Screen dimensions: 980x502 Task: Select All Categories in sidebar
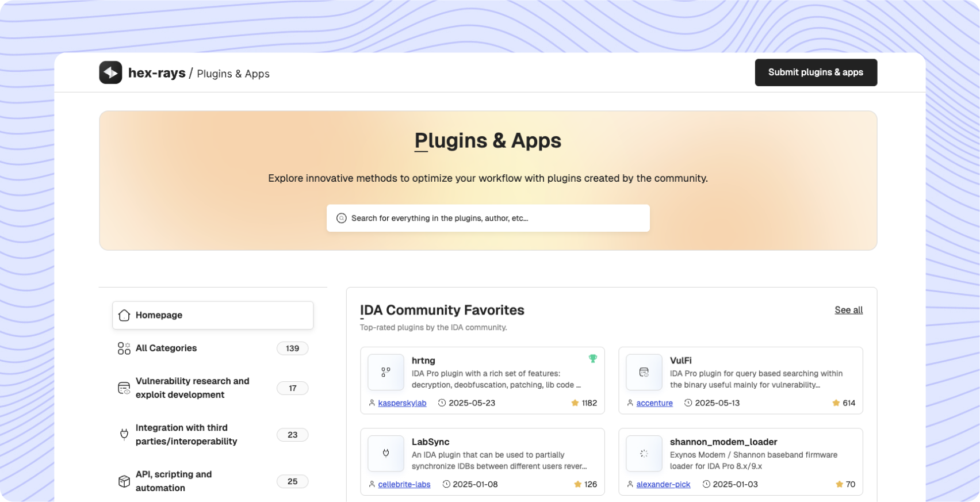[166, 348]
